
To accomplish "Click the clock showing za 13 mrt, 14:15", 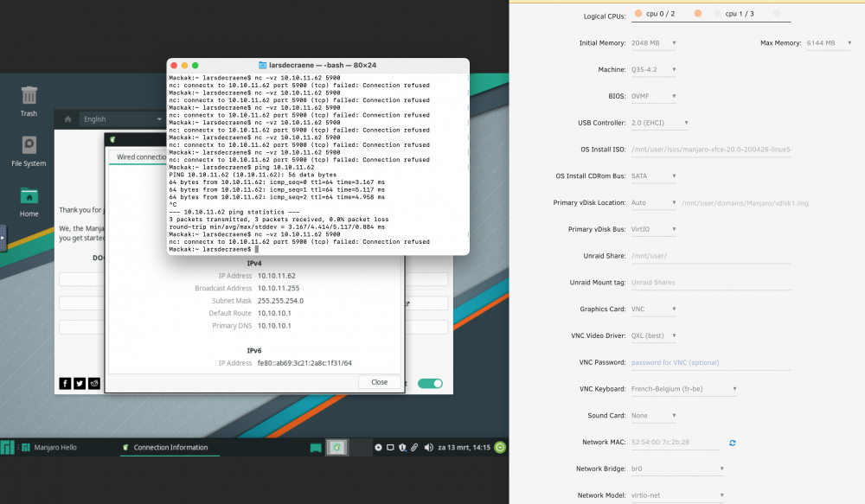I will [x=464, y=447].
